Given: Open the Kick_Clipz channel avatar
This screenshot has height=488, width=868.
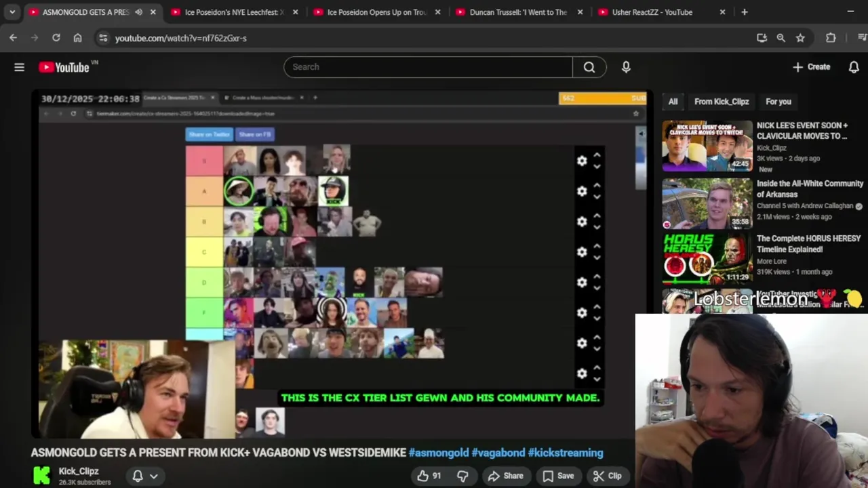Looking at the screenshot, I should 41,475.
